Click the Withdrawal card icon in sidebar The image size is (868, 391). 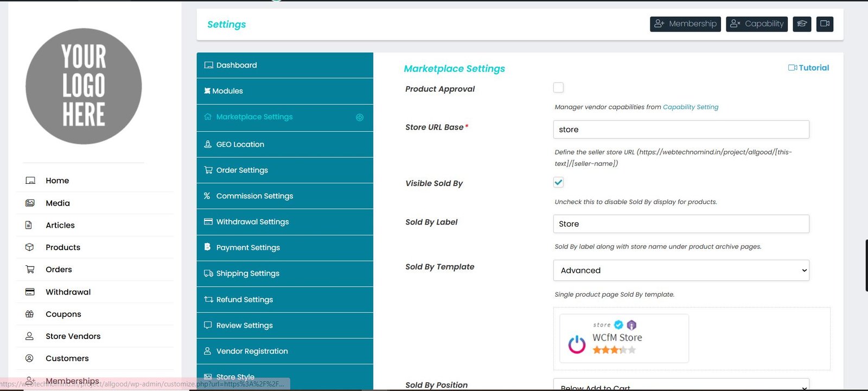(x=30, y=292)
